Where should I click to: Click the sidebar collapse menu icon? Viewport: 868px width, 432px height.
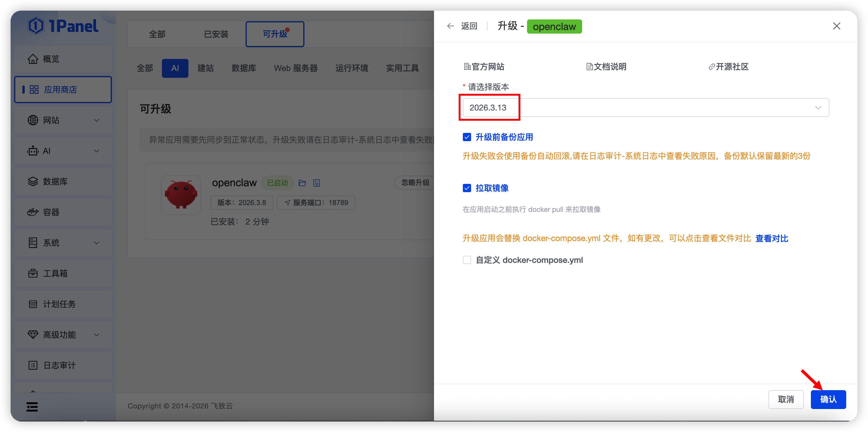tap(32, 407)
